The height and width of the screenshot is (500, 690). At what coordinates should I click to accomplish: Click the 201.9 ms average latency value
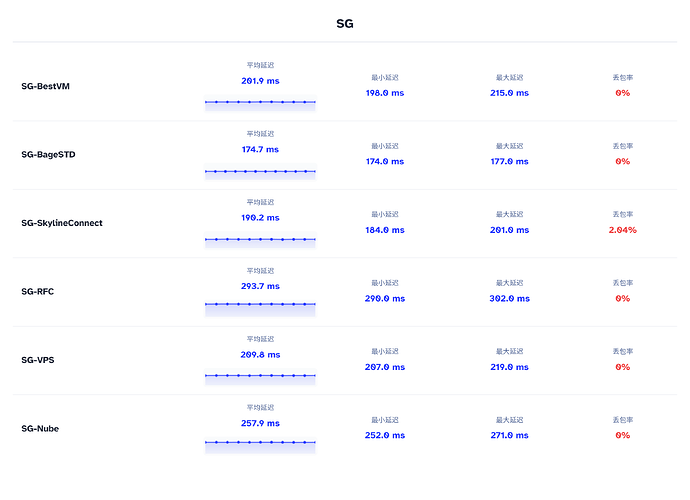260,81
